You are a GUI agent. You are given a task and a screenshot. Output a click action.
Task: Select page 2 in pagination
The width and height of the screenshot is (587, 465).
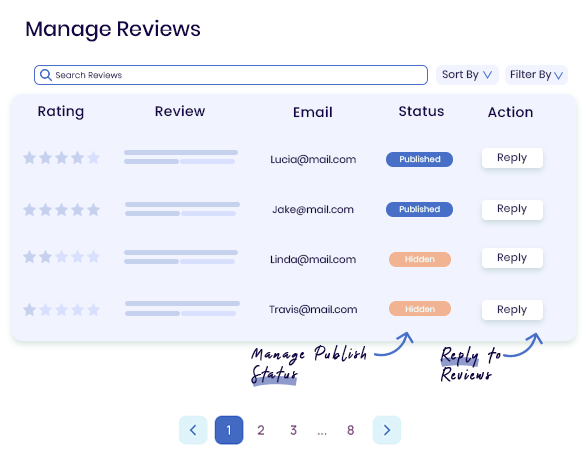(x=261, y=430)
